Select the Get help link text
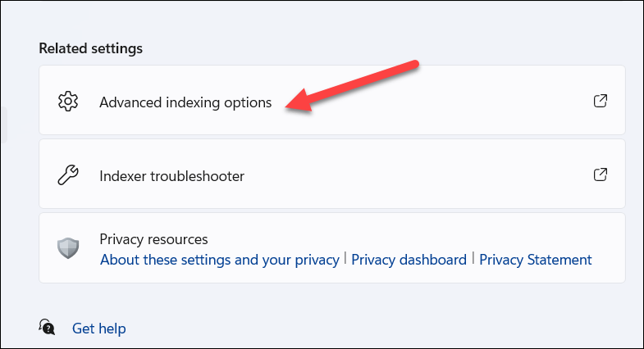This screenshot has width=644, height=349. click(x=98, y=329)
